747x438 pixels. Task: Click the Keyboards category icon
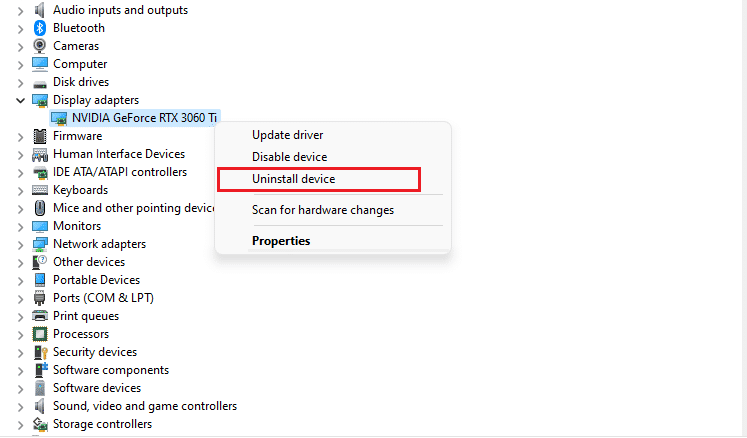(x=40, y=190)
